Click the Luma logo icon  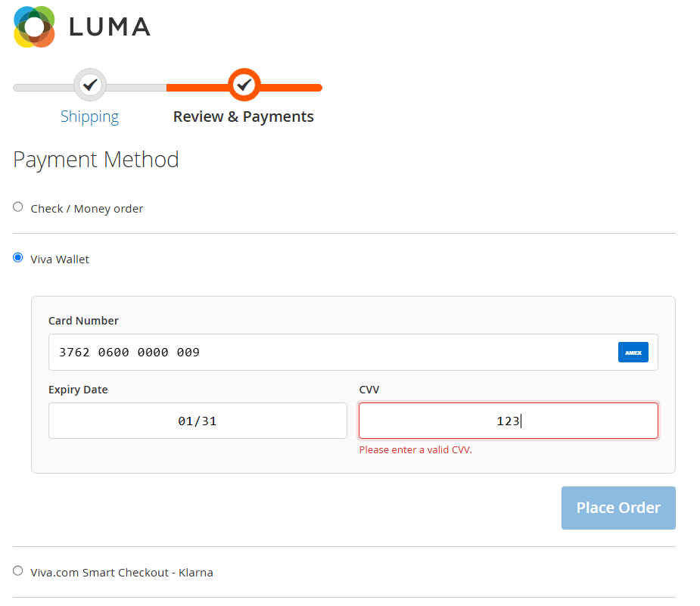[34, 26]
